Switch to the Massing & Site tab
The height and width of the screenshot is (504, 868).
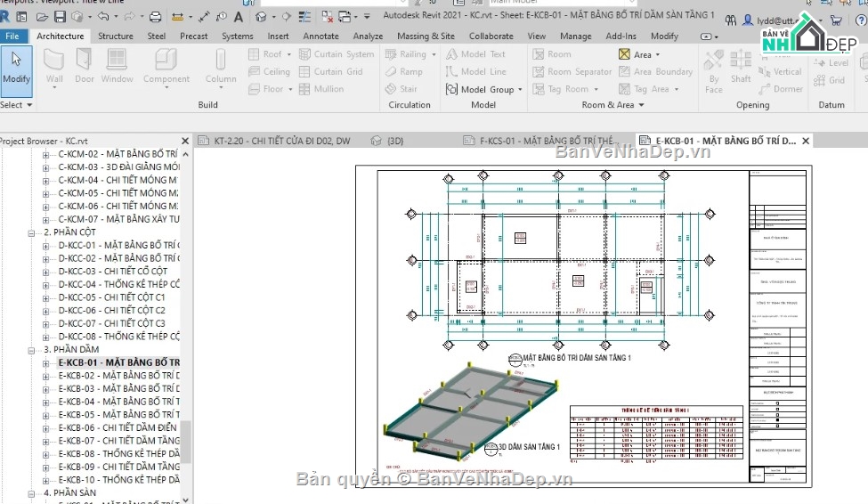tap(426, 36)
